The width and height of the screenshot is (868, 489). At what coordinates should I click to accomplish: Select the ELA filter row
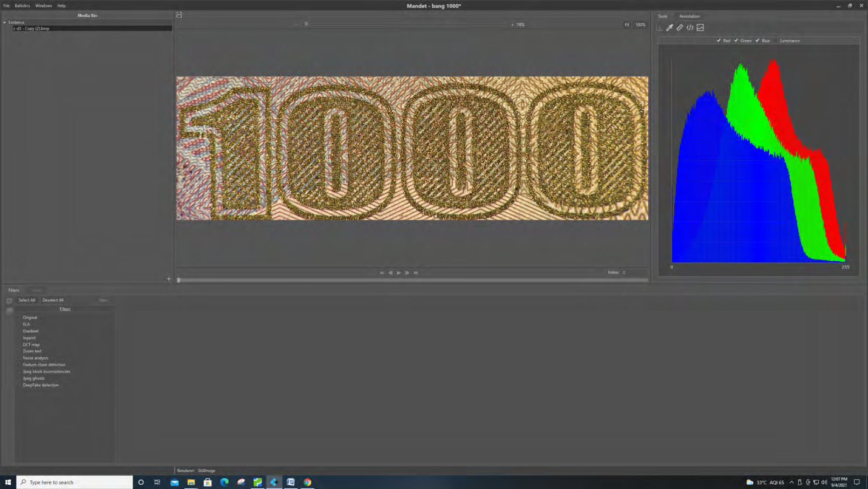(x=65, y=324)
